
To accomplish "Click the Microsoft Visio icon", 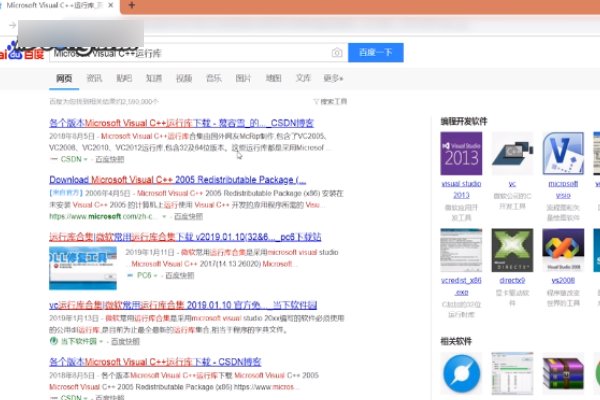I will click(563, 153).
